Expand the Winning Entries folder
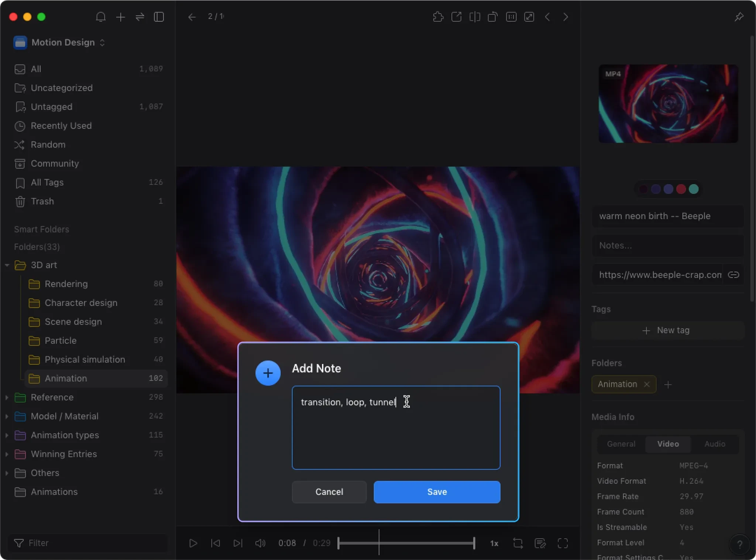The width and height of the screenshot is (756, 560). click(x=7, y=454)
